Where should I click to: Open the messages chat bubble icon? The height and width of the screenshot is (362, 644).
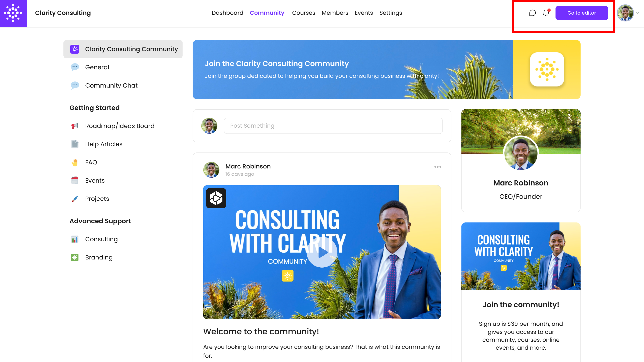(532, 13)
